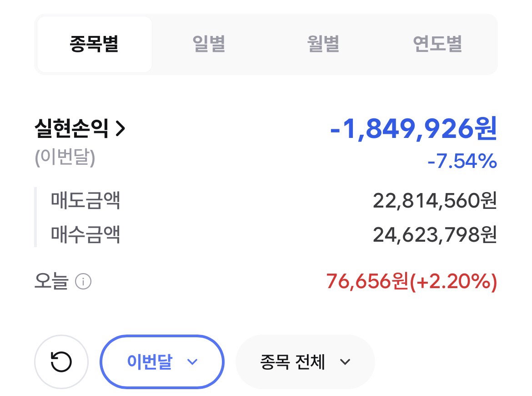
Task: Open the 실현손익 details link
Action: click(x=80, y=129)
